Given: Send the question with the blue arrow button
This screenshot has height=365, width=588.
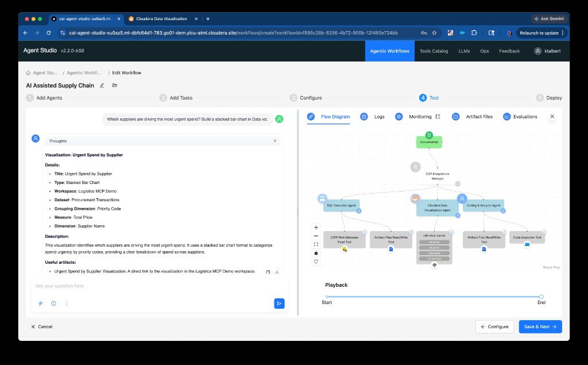Looking at the screenshot, I should pyautogui.click(x=280, y=303).
